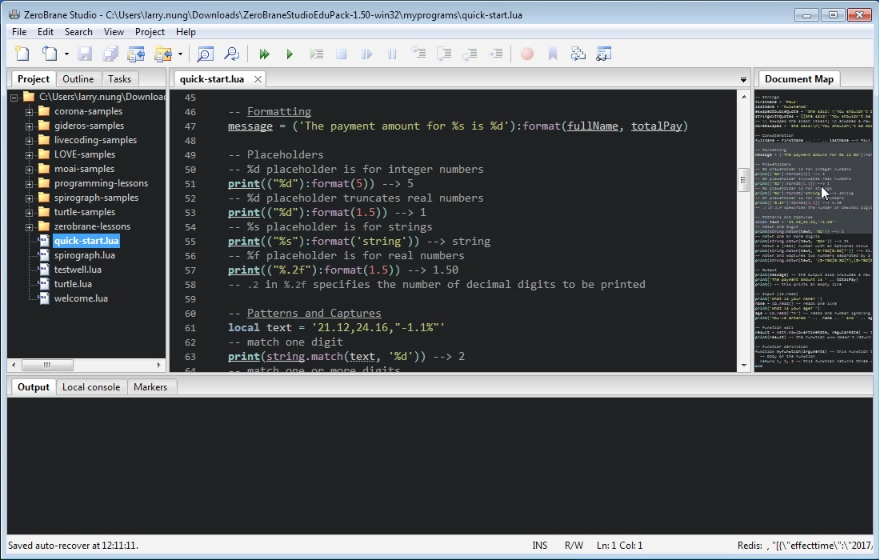Execute the program with the double green arrow icon
879x560 pixels.
pyautogui.click(x=264, y=54)
